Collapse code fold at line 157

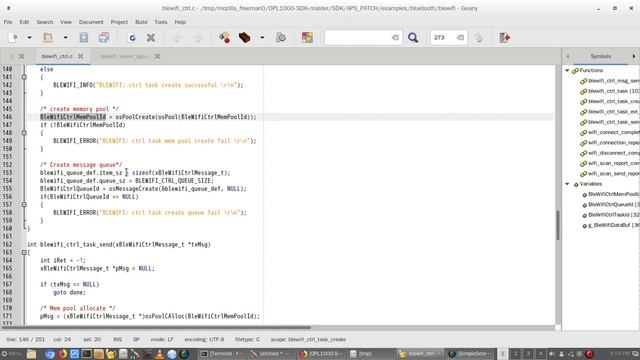coord(24,204)
